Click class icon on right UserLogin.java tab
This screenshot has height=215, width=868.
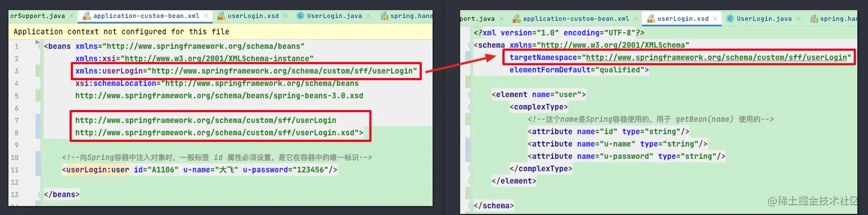click(730, 18)
